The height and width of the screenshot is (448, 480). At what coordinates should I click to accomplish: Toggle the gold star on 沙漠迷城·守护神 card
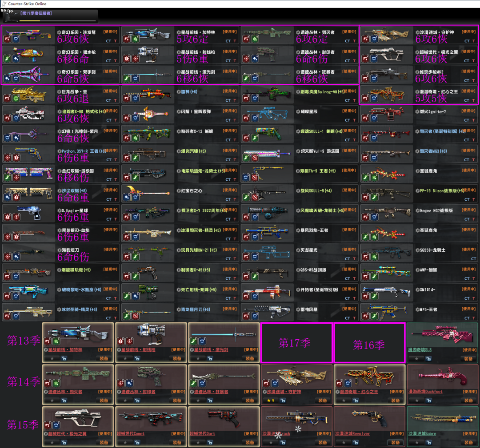269,400
